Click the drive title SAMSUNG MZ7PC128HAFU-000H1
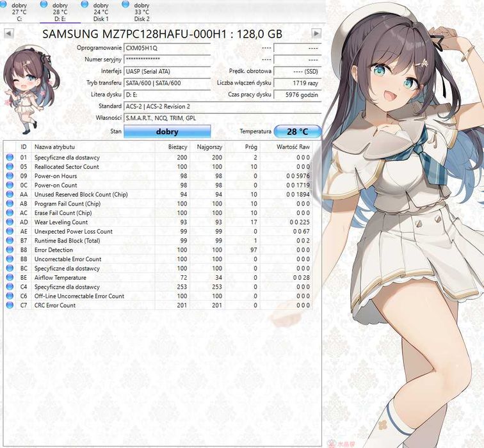The height and width of the screenshot is (448, 484). tap(162, 34)
